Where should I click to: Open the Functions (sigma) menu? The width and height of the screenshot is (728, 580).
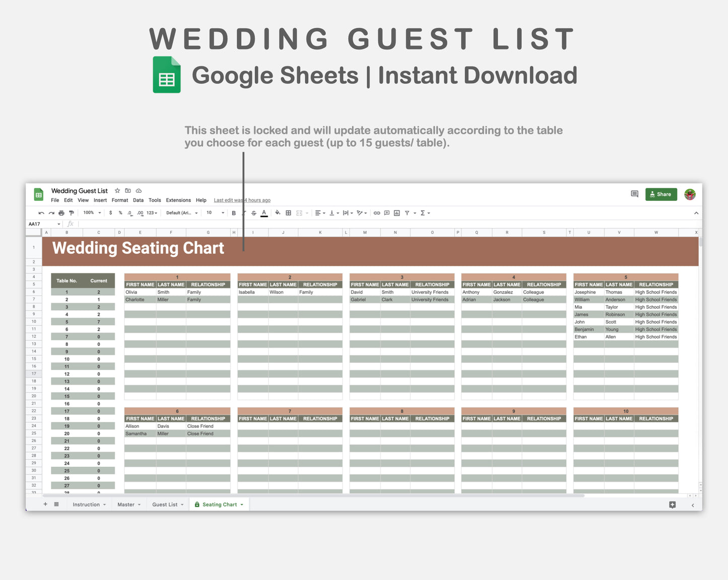423,212
